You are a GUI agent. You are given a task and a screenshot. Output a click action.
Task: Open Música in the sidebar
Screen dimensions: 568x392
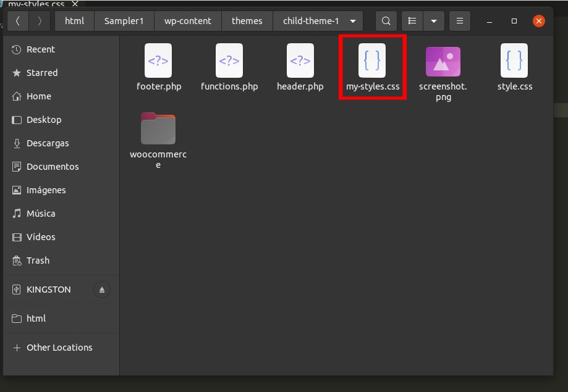pos(61,214)
